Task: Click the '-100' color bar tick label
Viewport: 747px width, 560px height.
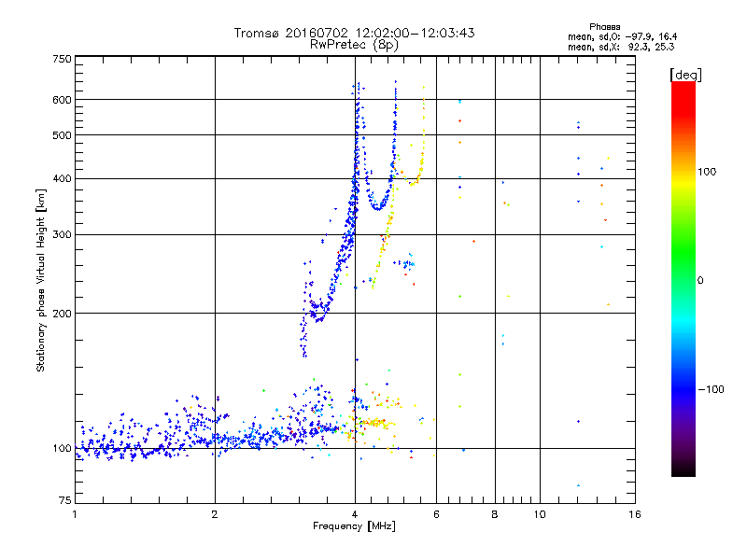Action: (711, 389)
